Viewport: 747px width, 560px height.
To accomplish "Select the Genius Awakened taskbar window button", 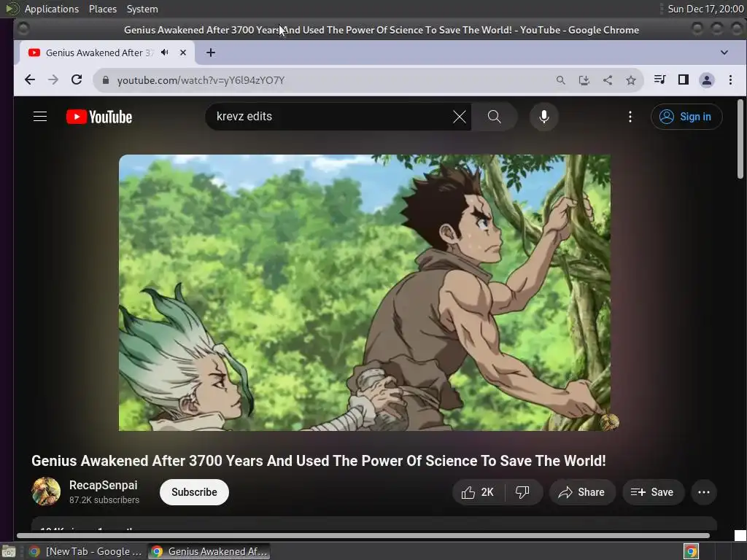I will [x=209, y=551].
